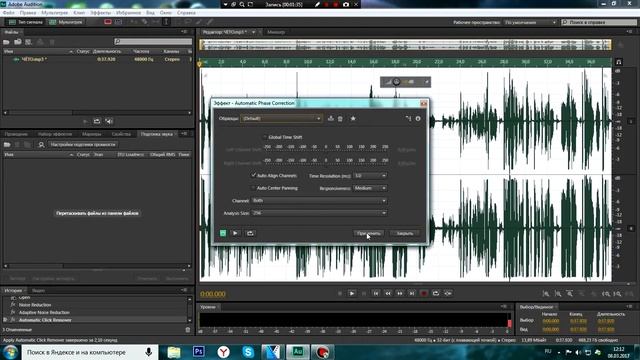
Task: Click loop playback icon under Files panel
Action: tap(97, 121)
